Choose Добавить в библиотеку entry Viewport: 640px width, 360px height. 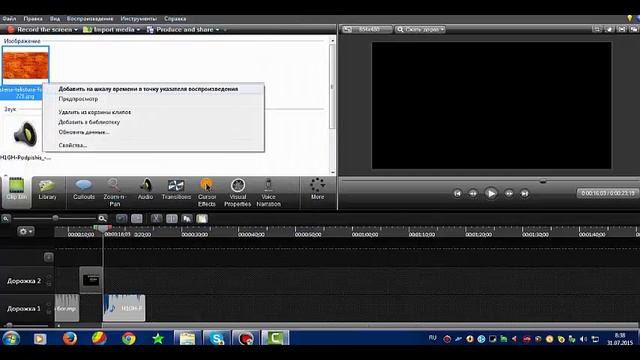pos(153,122)
